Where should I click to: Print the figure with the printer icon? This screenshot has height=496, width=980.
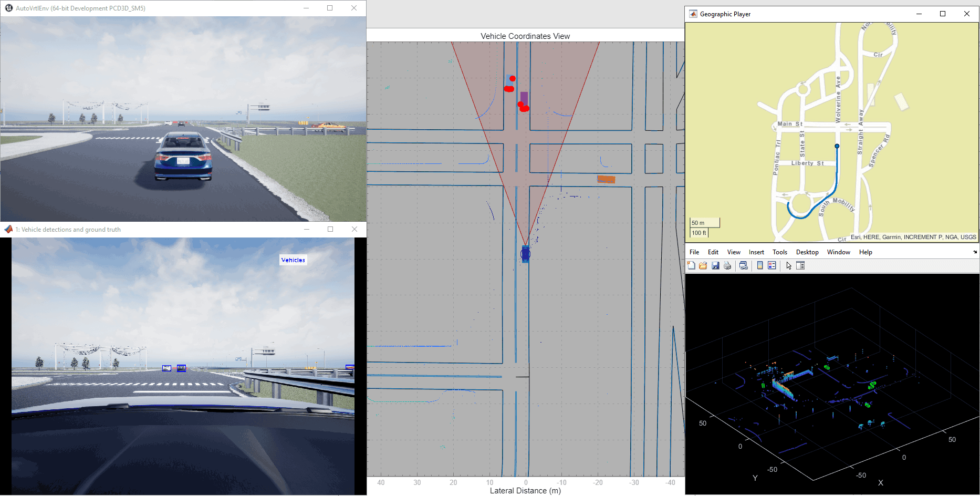click(x=727, y=266)
